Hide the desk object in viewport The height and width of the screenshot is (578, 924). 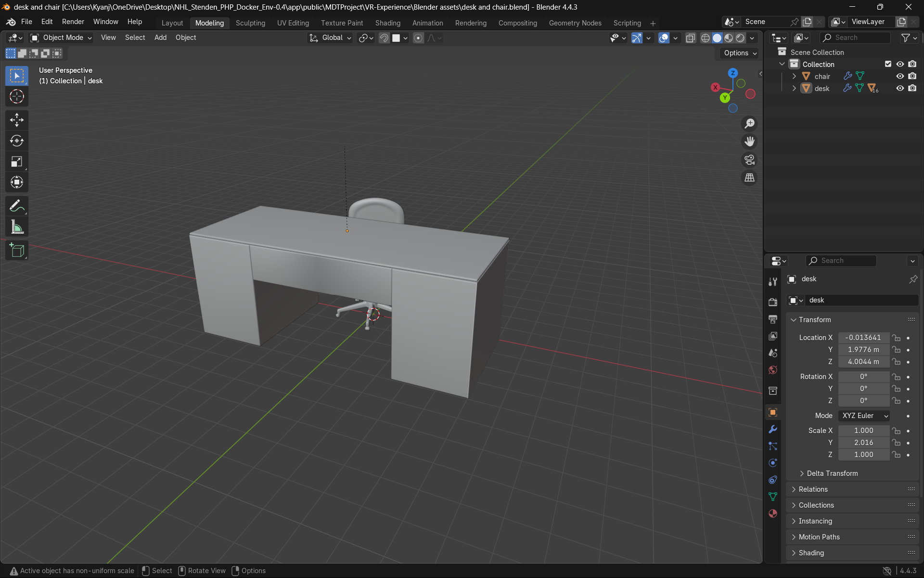[x=900, y=88]
